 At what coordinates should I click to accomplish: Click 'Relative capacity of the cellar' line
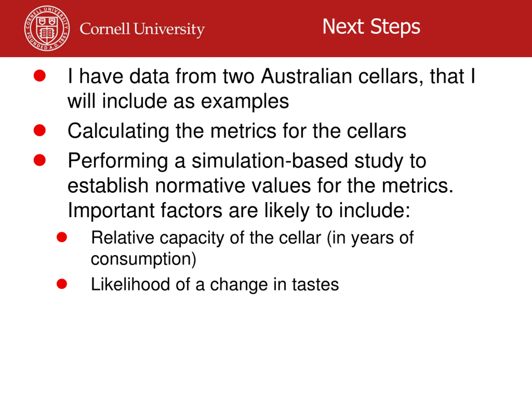coord(252,238)
